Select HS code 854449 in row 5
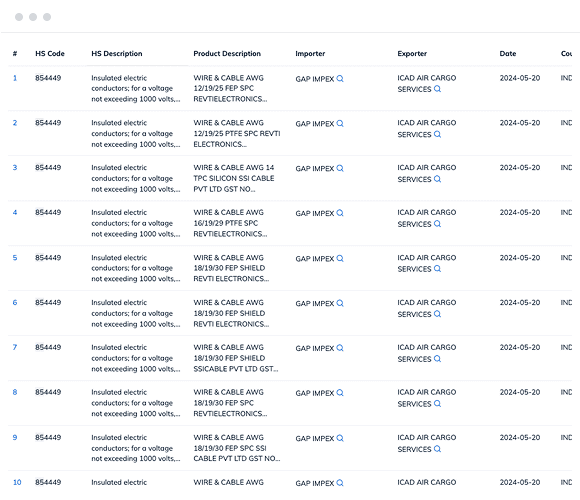580x500 pixels. coord(48,258)
